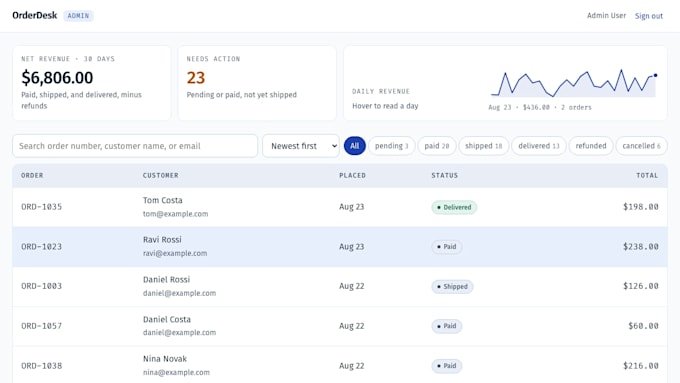Screen dimensions: 680x383
Task: Filter orders by delivered status
Action: [539, 146]
